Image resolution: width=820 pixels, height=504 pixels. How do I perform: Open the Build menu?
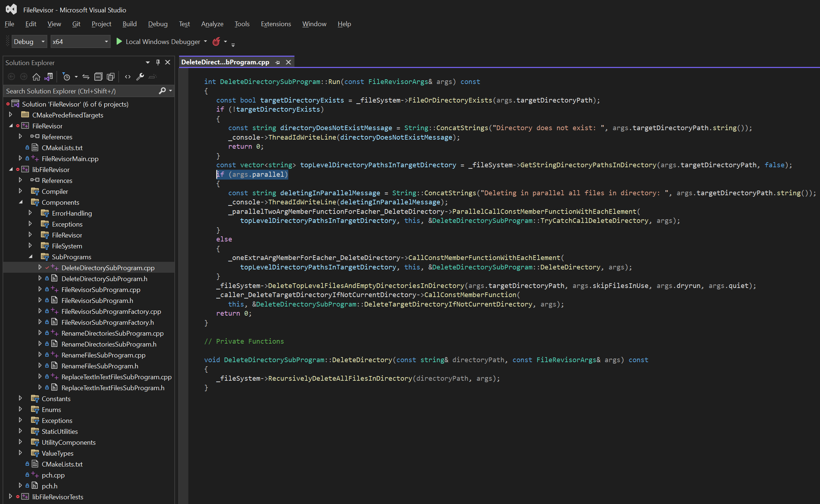tap(130, 24)
